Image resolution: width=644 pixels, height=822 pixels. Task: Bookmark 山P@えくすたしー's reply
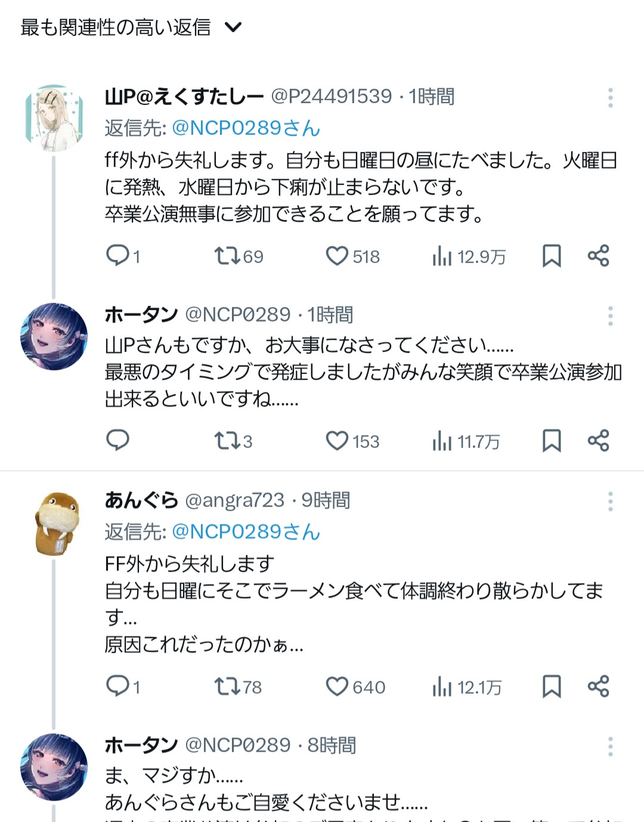[x=552, y=256]
